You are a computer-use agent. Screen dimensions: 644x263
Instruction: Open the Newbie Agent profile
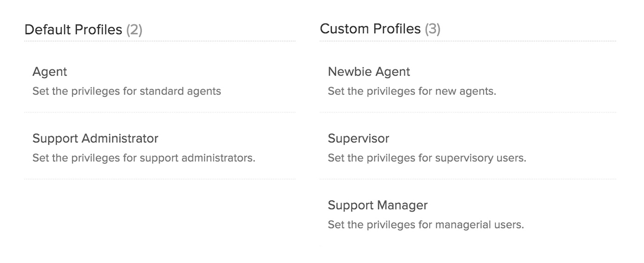tap(368, 72)
